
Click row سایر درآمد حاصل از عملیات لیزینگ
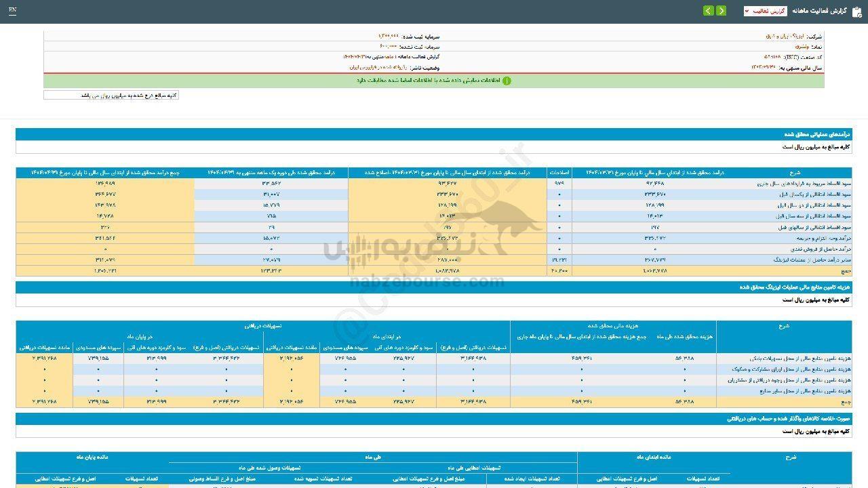(434, 260)
